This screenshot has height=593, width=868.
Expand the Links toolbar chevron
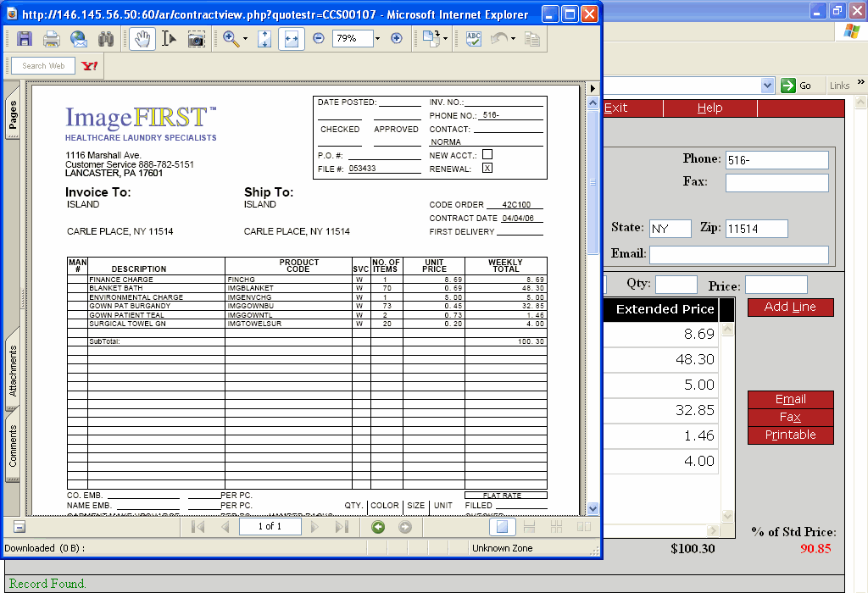coord(861,82)
